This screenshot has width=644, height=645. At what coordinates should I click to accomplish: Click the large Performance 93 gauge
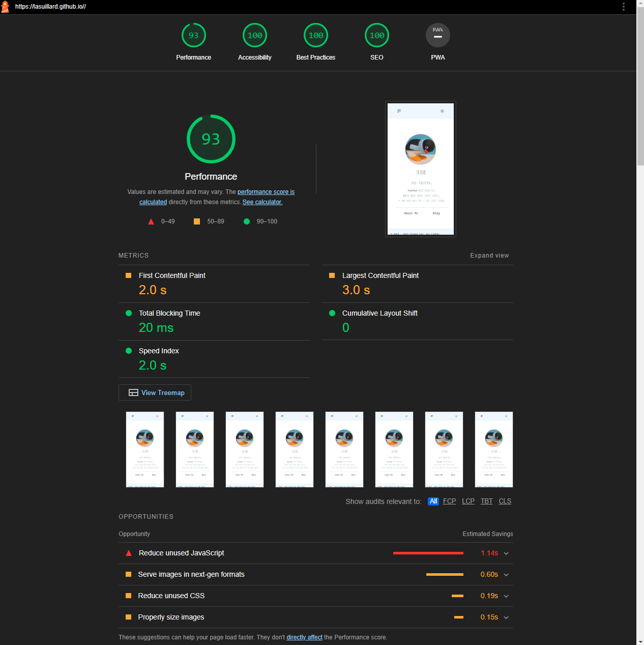(211, 139)
